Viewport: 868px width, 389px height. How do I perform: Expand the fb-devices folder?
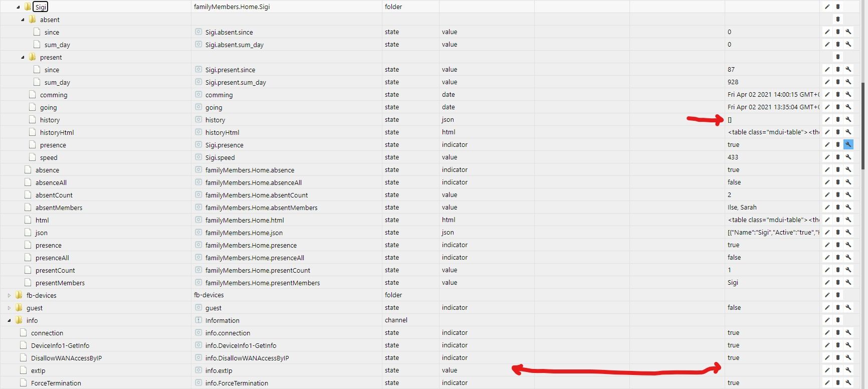[9, 295]
